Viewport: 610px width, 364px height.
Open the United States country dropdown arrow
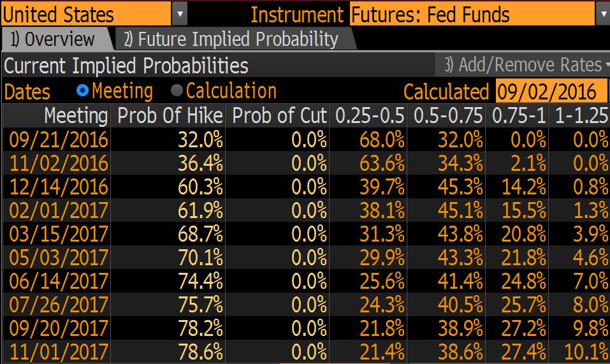point(180,13)
